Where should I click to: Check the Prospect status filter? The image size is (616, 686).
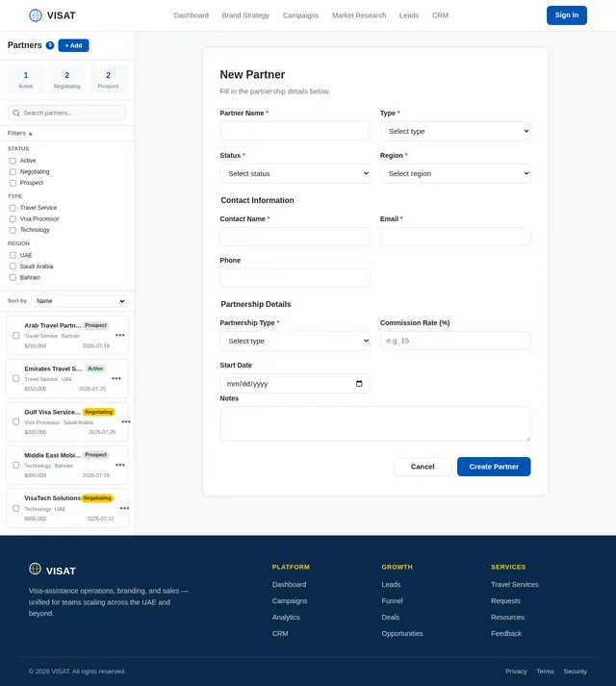(13, 183)
